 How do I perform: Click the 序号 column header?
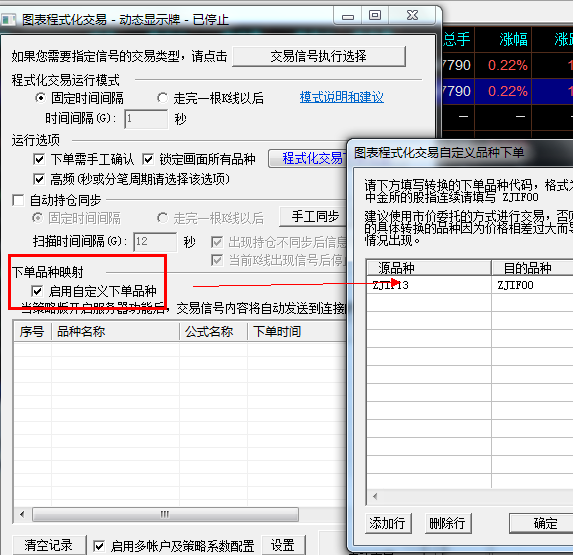[32, 332]
